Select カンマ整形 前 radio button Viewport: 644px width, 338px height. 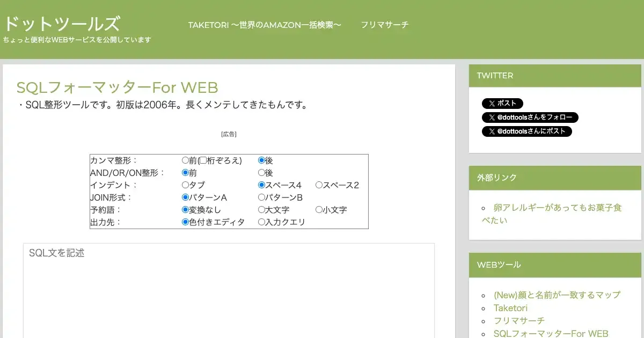point(186,160)
